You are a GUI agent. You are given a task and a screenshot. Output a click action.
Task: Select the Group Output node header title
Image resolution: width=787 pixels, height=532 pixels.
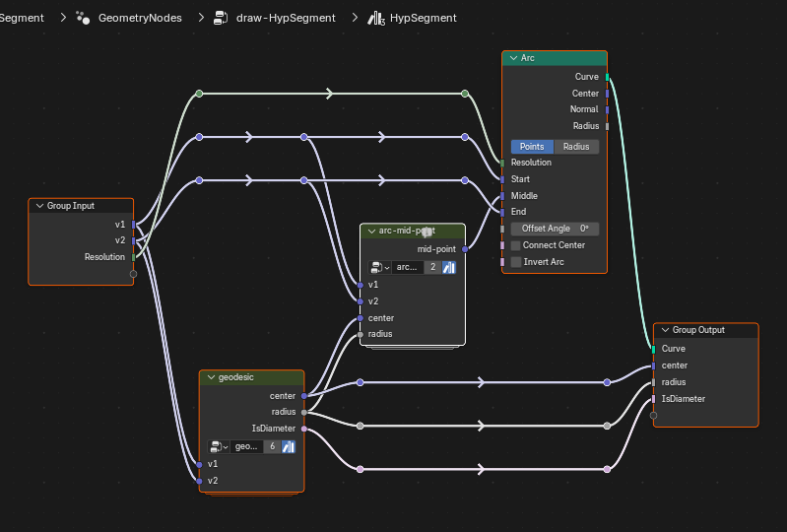(698, 330)
